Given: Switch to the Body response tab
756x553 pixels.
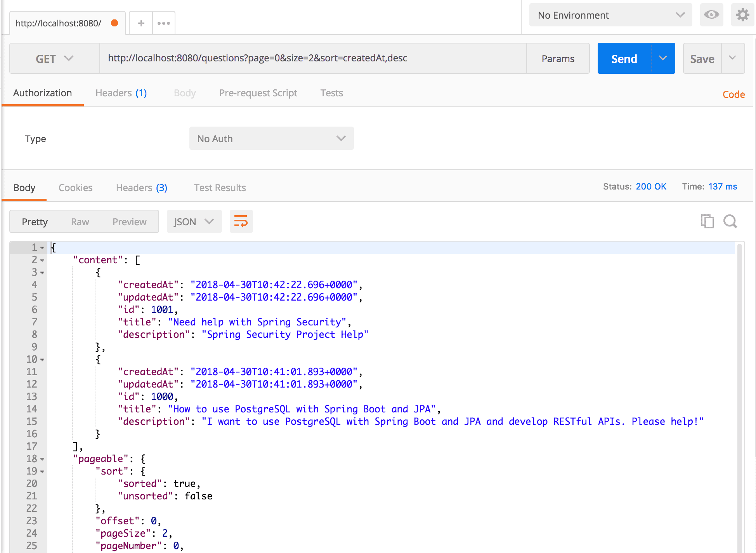Looking at the screenshot, I should 25,188.
